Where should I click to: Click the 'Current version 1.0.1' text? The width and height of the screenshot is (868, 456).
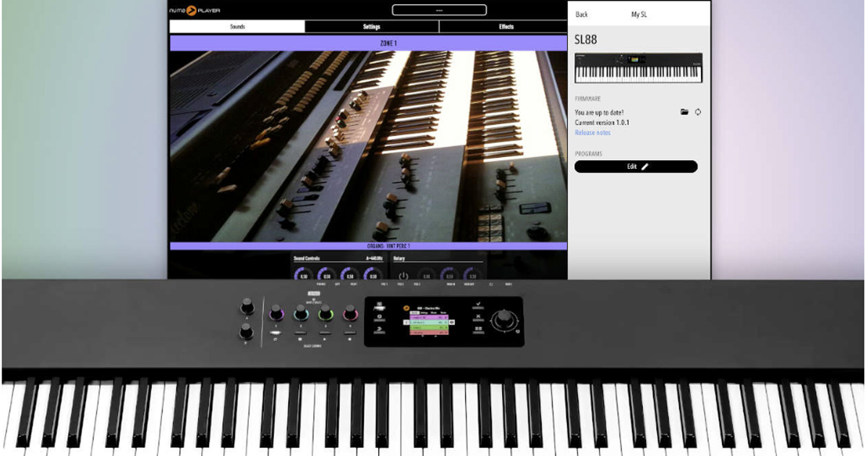[x=602, y=122]
